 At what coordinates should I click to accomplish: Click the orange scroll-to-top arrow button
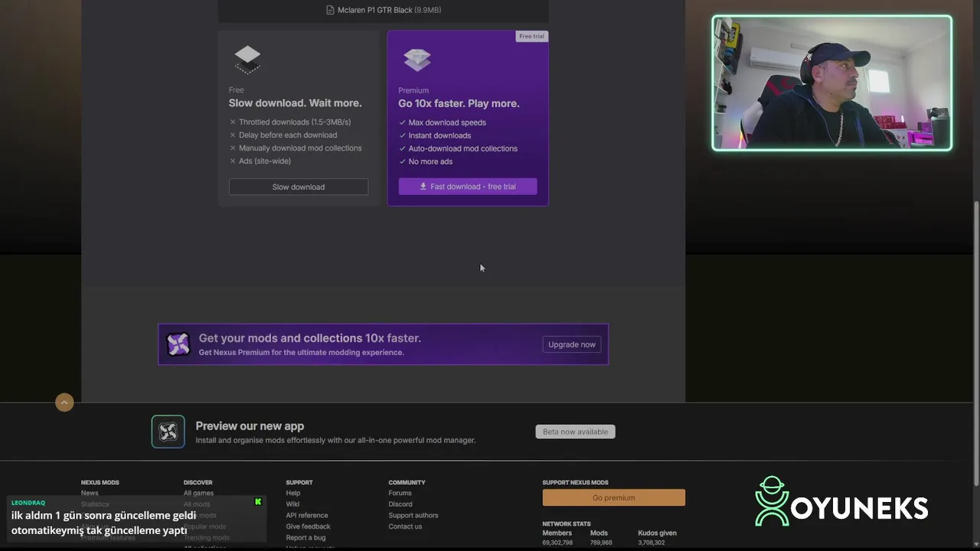[64, 403]
